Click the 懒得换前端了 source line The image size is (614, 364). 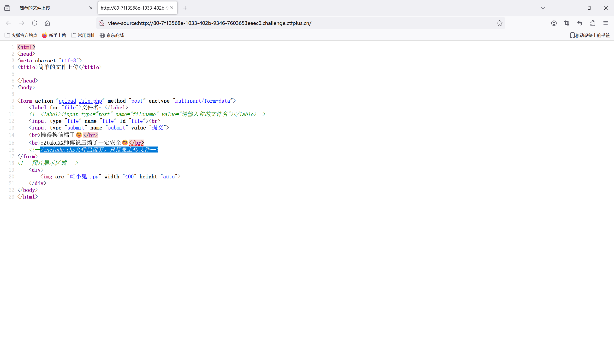pyautogui.click(x=63, y=135)
